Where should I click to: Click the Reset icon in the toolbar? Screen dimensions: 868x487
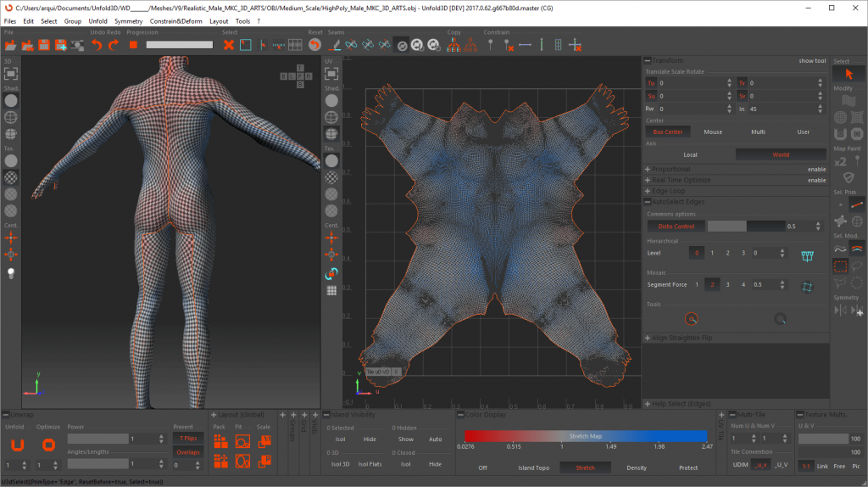(315, 44)
